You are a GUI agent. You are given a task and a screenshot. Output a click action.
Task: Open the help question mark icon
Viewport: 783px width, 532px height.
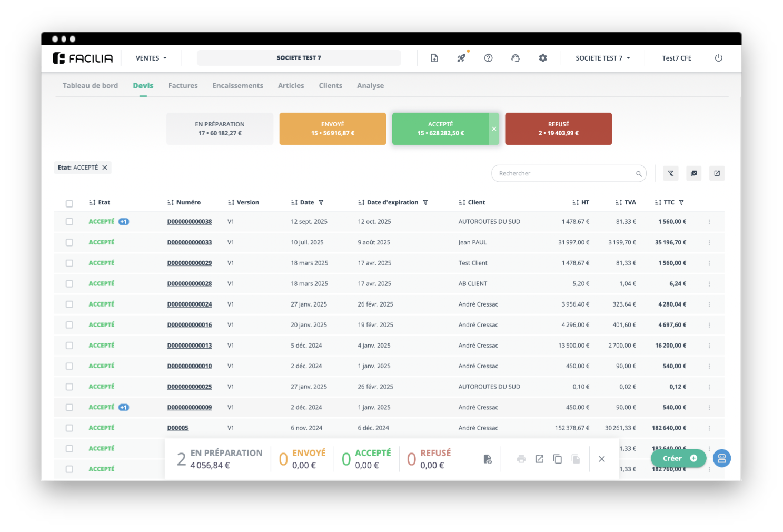tap(488, 58)
